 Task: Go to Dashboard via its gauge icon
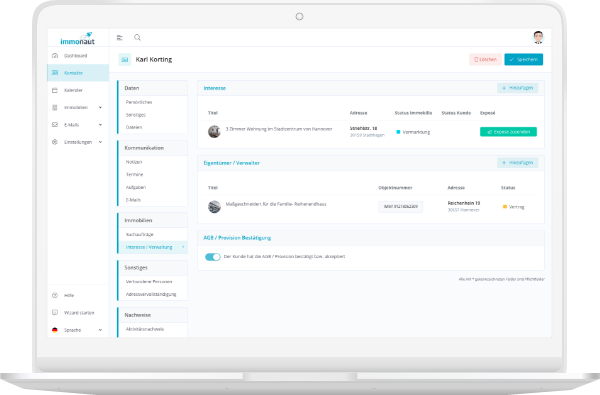55,55
